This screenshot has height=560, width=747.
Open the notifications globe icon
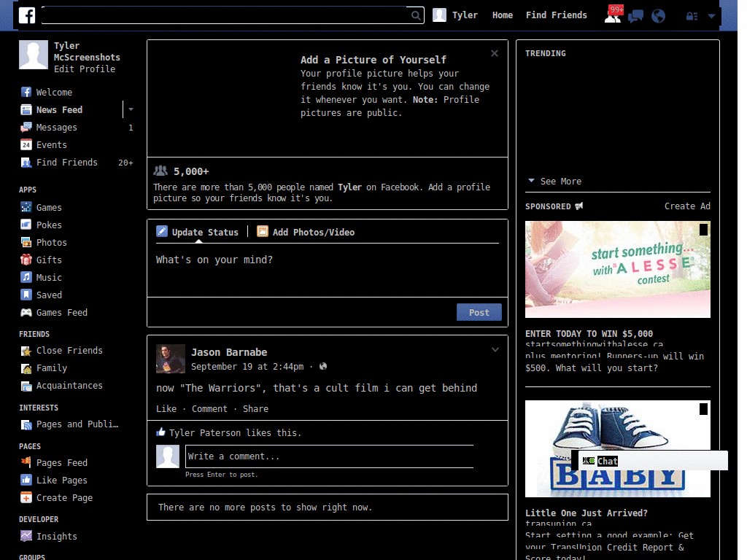(x=658, y=16)
